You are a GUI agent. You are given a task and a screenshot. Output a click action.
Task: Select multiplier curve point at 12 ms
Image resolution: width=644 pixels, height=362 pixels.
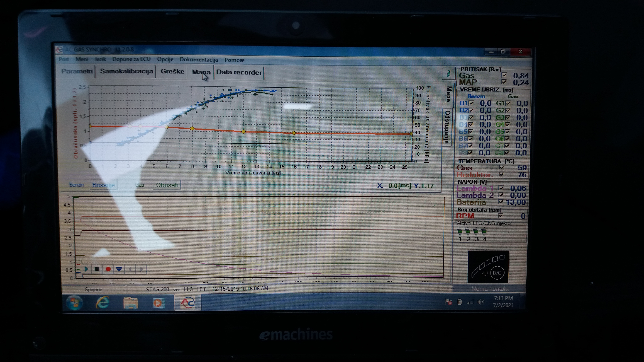tap(244, 132)
